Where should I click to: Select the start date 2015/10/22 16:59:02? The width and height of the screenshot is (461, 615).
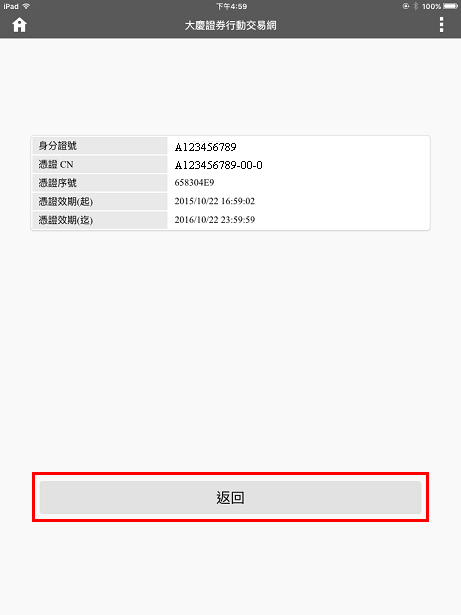click(x=215, y=201)
